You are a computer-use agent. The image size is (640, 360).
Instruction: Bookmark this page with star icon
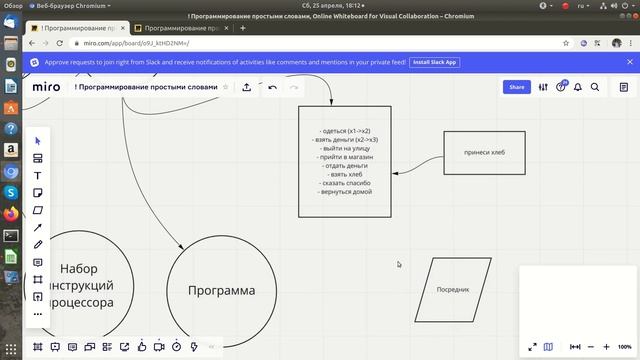(566, 43)
